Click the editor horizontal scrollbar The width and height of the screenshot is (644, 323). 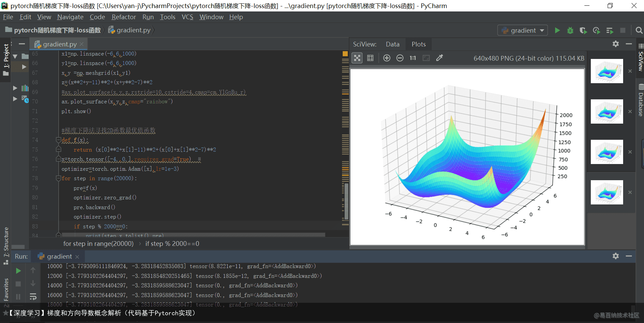point(194,234)
